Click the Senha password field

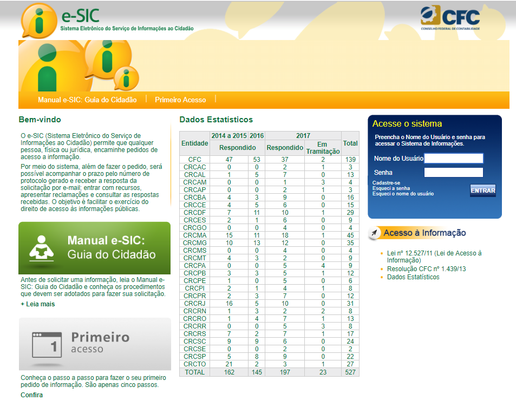[454, 172]
